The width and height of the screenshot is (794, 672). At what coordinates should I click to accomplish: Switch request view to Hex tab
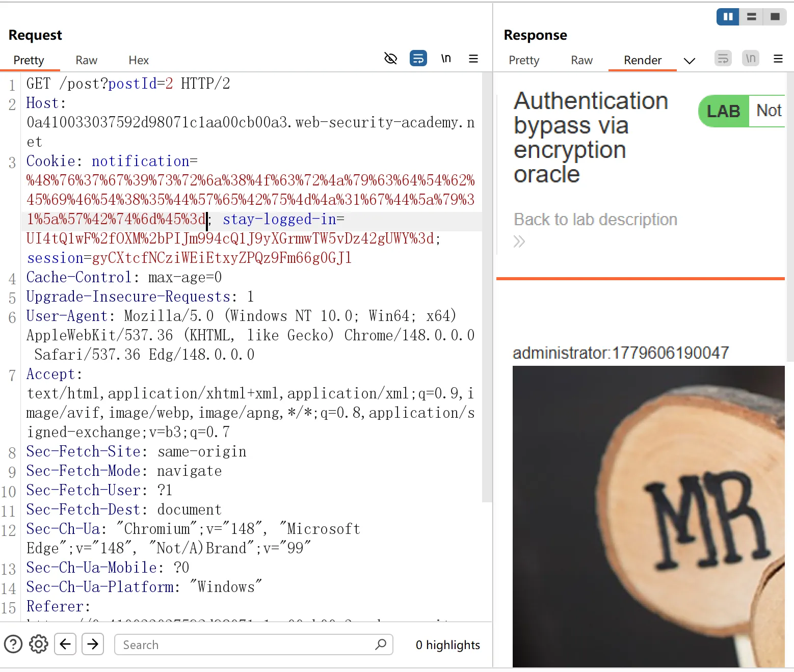pyautogui.click(x=139, y=60)
